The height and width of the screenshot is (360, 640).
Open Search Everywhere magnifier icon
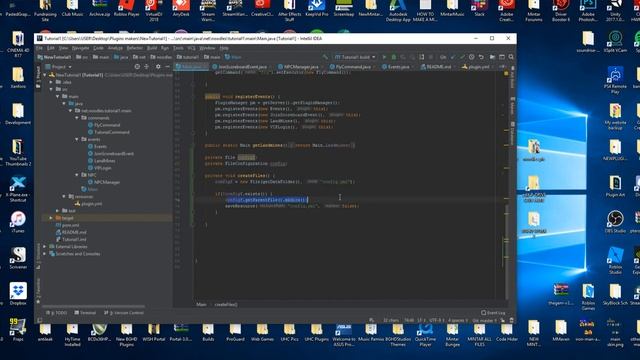click(x=511, y=57)
